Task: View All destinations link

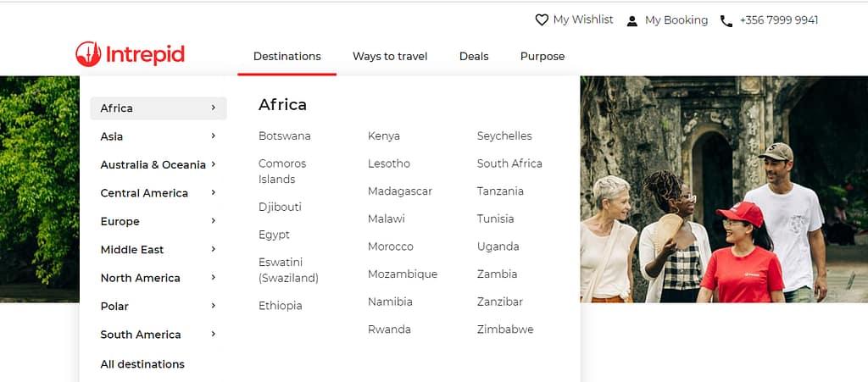Action: coord(142,364)
